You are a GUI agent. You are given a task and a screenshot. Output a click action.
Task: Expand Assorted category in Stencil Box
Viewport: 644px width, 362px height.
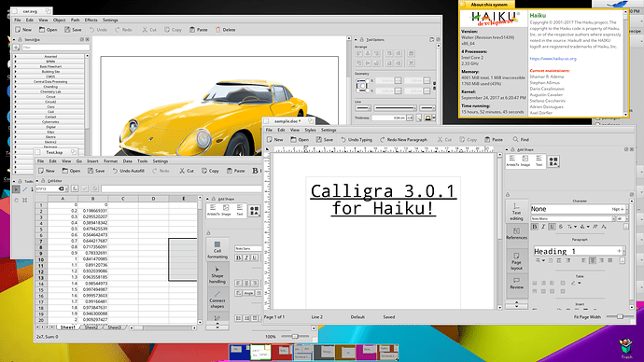49,56
